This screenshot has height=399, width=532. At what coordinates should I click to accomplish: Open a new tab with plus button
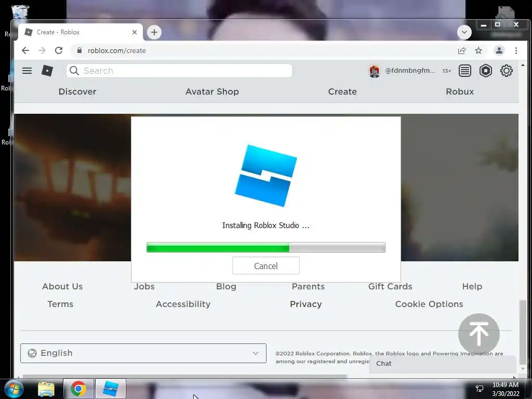tap(154, 32)
